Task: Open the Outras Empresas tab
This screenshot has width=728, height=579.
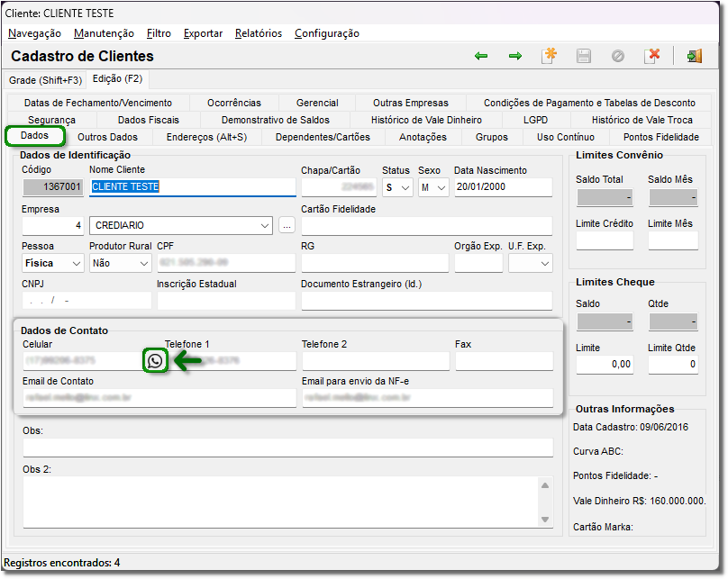Action: 411,103
